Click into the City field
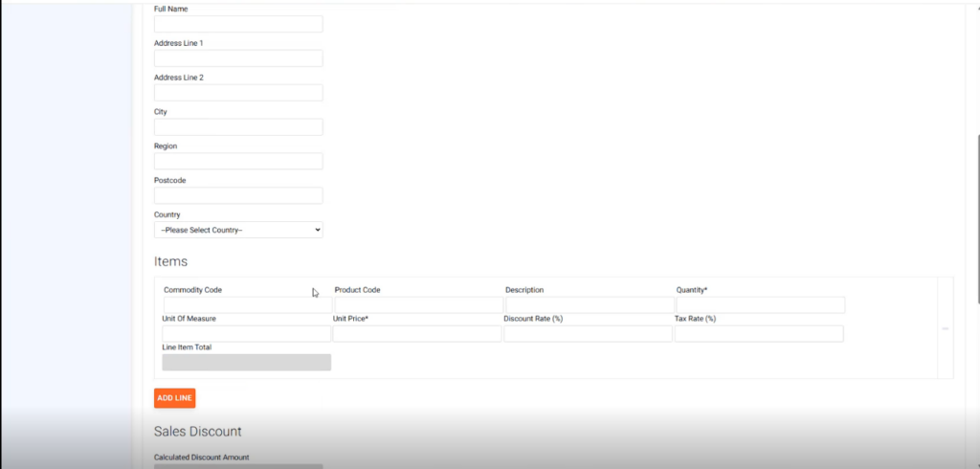Image resolution: width=980 pixels, height=469 pixels. point(238,127)
